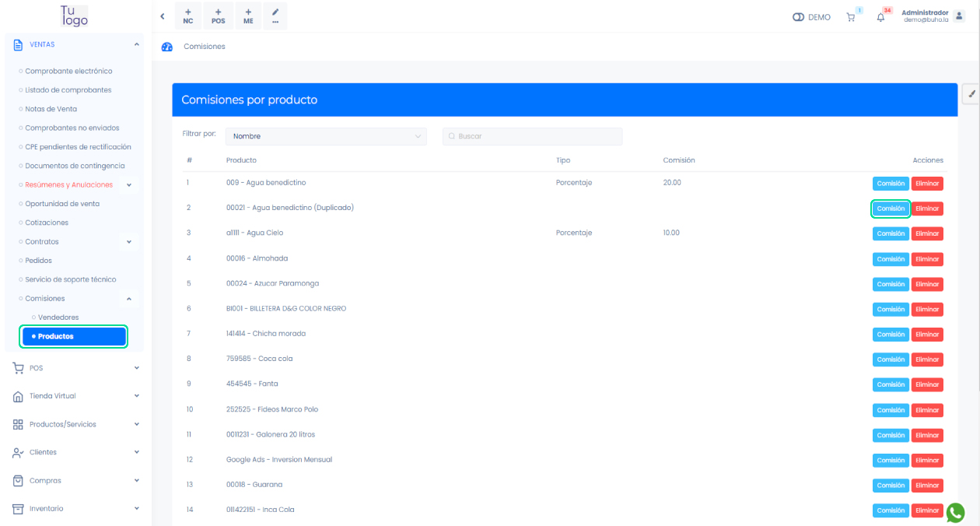Click Eliminar for Coca cola row
Image resolution: width=980 pixels, height=526 pixels.
[x=927, y=359]
